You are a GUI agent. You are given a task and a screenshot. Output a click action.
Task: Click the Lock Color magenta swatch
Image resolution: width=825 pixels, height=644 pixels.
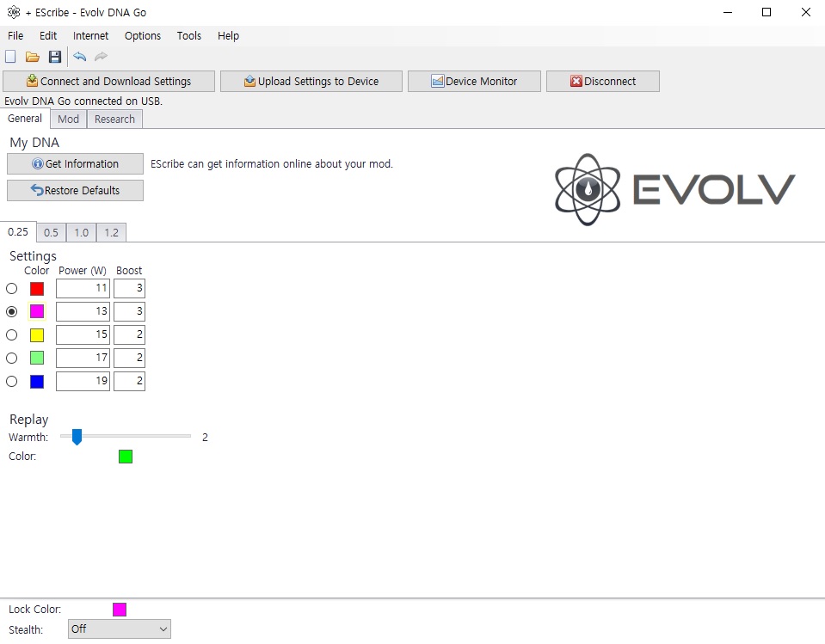pos(120,610)
